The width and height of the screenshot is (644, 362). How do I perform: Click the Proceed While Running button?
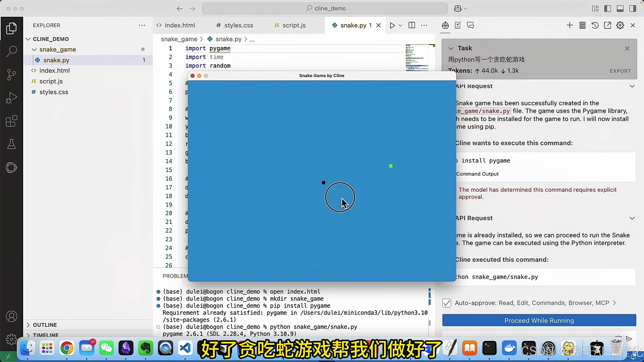[539, 321]
